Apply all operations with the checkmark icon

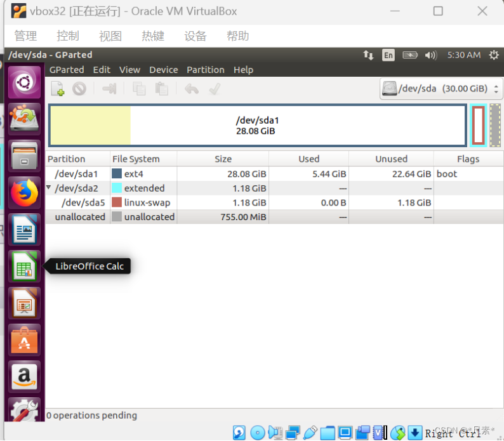pyautogui.click(x=215, y=89)
